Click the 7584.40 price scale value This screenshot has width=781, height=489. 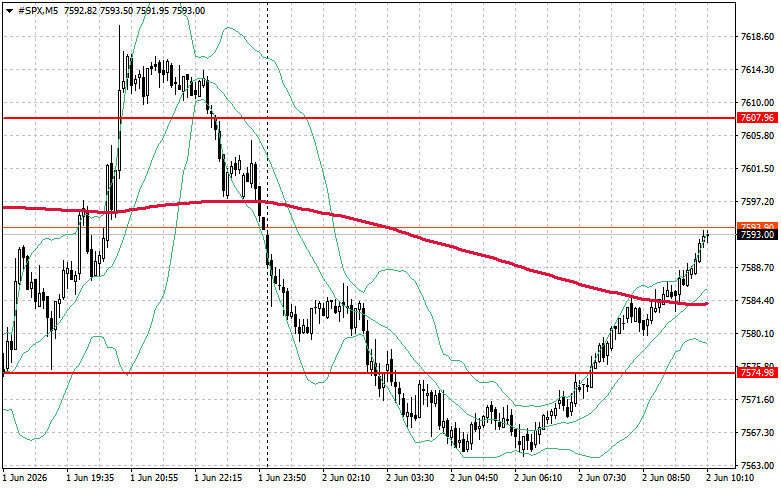point(757,301)
